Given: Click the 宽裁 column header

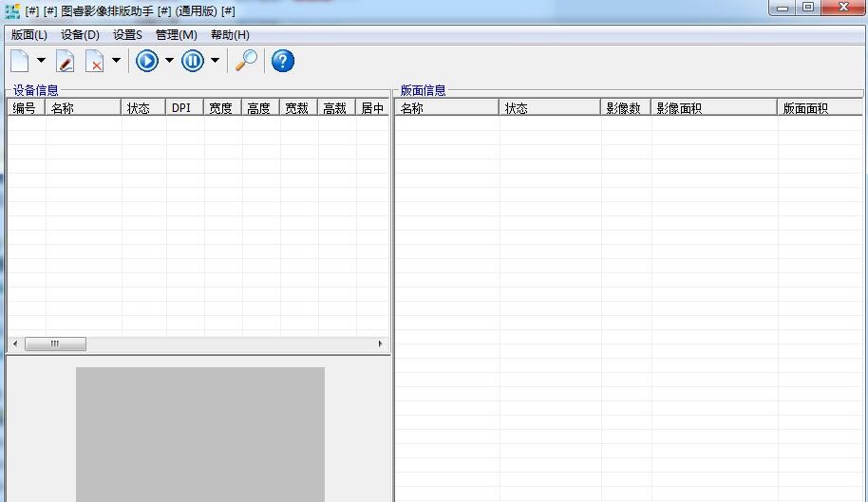Looking at the screenshot, I should coord(298,108).
